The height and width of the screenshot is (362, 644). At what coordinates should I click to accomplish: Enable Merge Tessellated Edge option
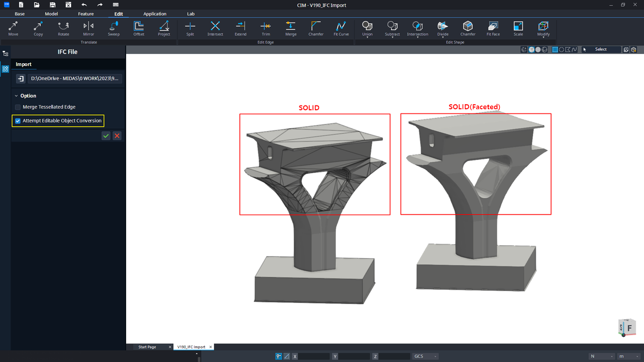click(17, 107)
